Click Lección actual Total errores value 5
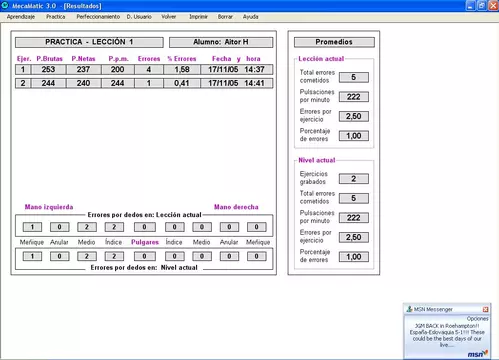 354,77
